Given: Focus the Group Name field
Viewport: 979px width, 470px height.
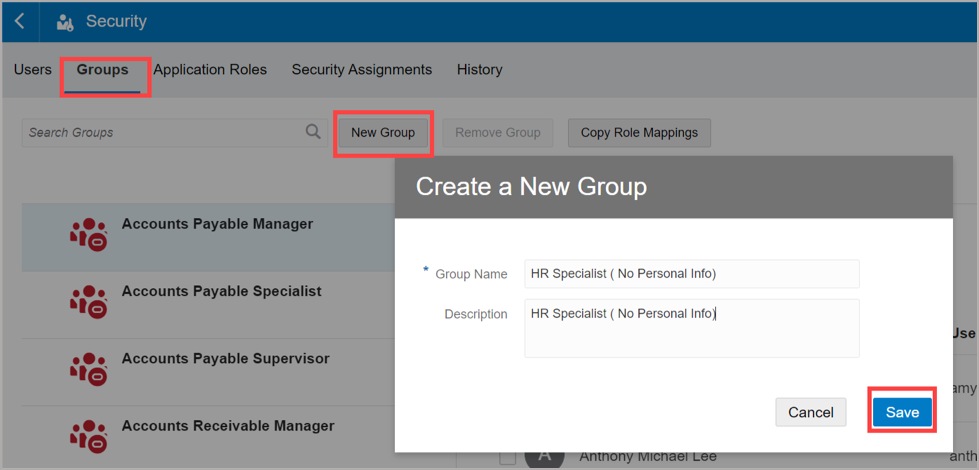Looking at the screenshot, I should (x=691, y=274).
